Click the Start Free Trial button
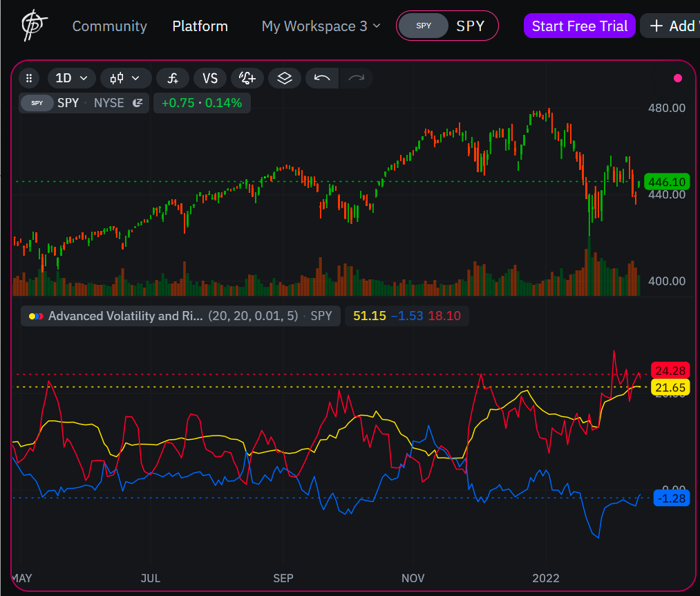 pyautogui.click(x=579, y=26)
